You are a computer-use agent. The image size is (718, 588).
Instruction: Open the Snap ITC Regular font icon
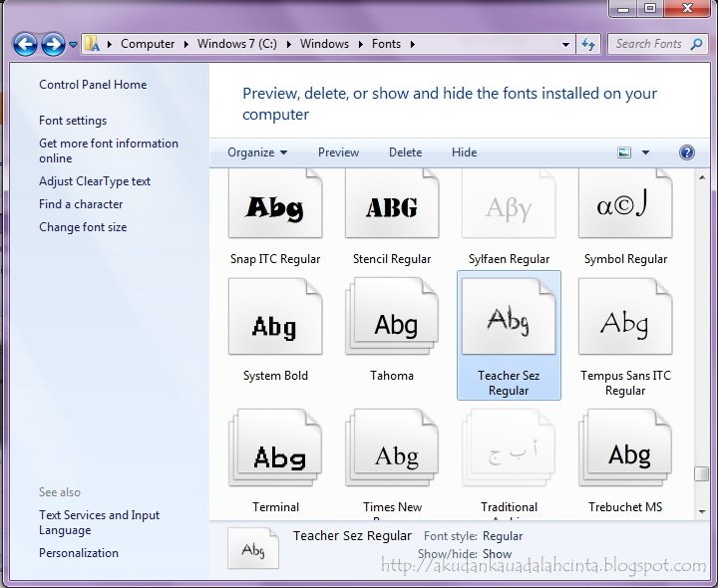click(275, 206)
